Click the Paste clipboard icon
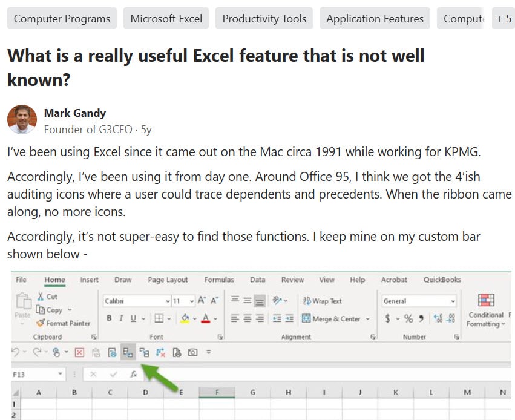Screen dimensions: 515x420 (x=24, y=300)
